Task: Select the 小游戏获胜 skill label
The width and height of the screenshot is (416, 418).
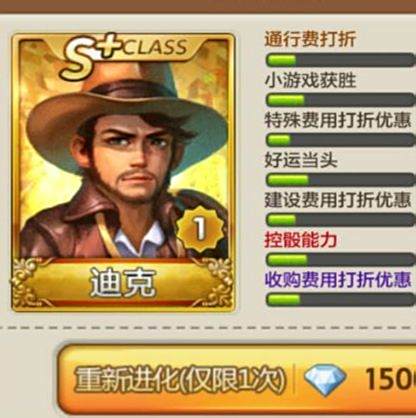Action: [x=310, y=80]
